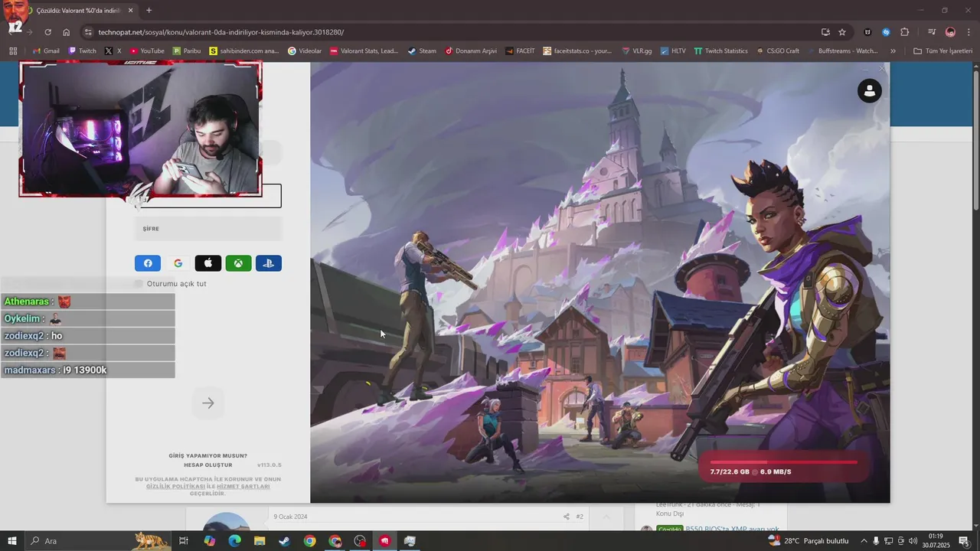Sign in with the Xbox button
This screenshot has height=551, width=980.
[x=238, y=263]
